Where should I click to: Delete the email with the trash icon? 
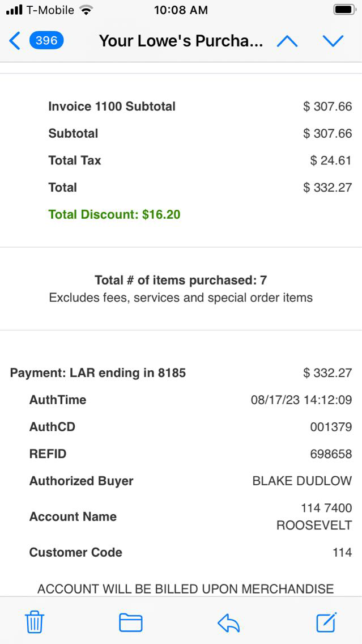(x=35, y=622)
